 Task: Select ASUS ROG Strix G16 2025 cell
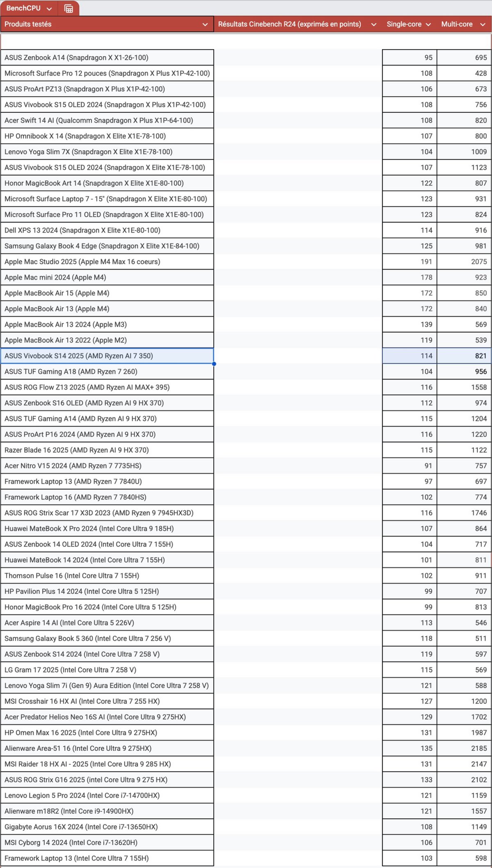tap(107, 780)
